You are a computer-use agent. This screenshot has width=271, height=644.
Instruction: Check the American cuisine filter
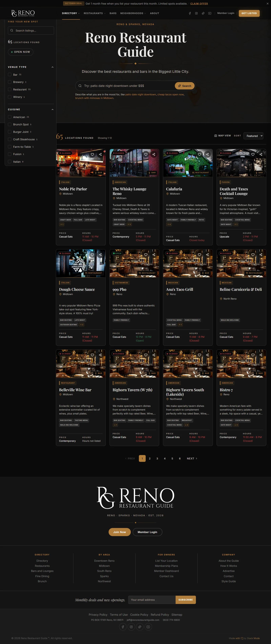pyautogui.click(x=10, y=117)
